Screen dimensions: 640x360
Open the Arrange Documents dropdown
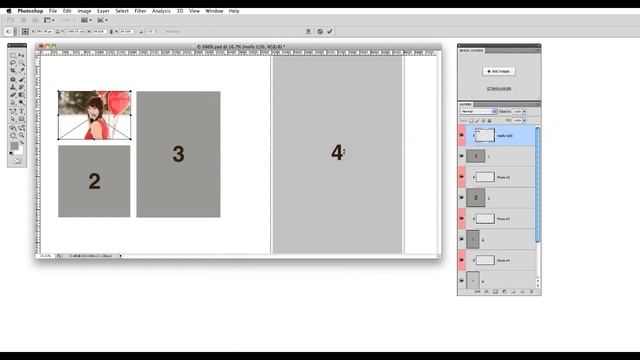tap(86, 20)
